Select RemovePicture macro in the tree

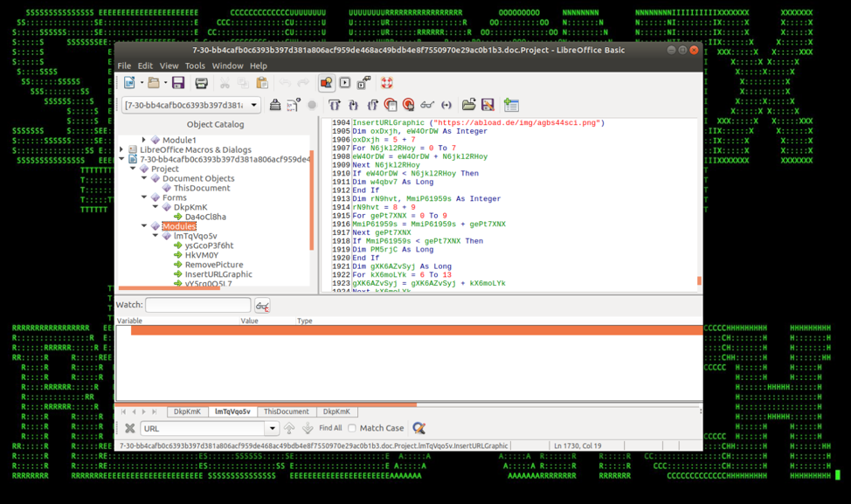(214, 265)
